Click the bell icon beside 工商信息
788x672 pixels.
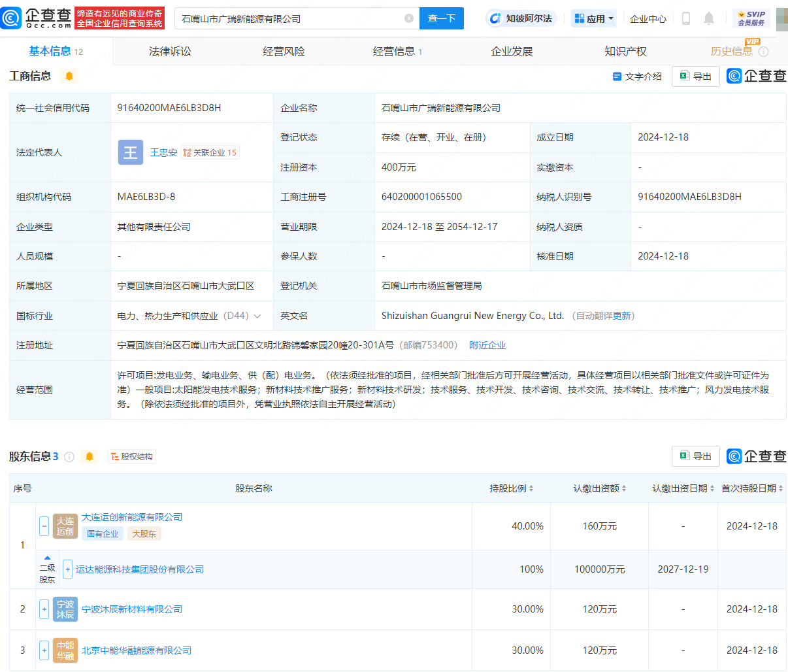(69, 76)
